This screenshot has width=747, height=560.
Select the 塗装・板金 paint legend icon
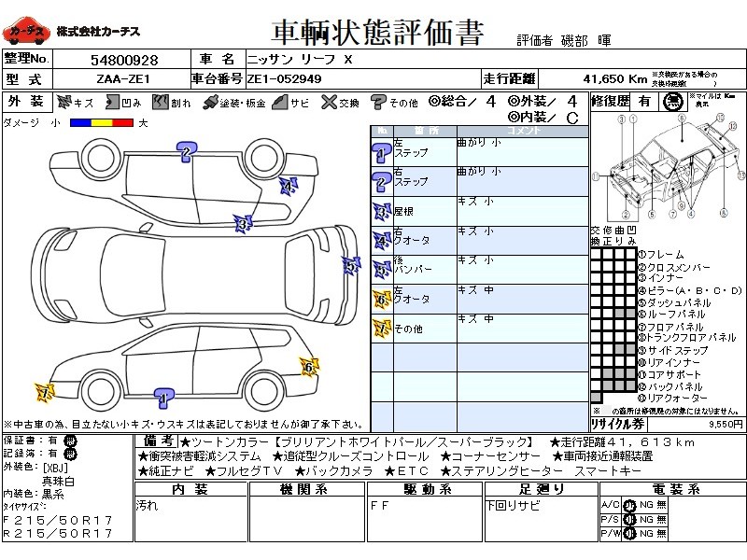[210, 103]
